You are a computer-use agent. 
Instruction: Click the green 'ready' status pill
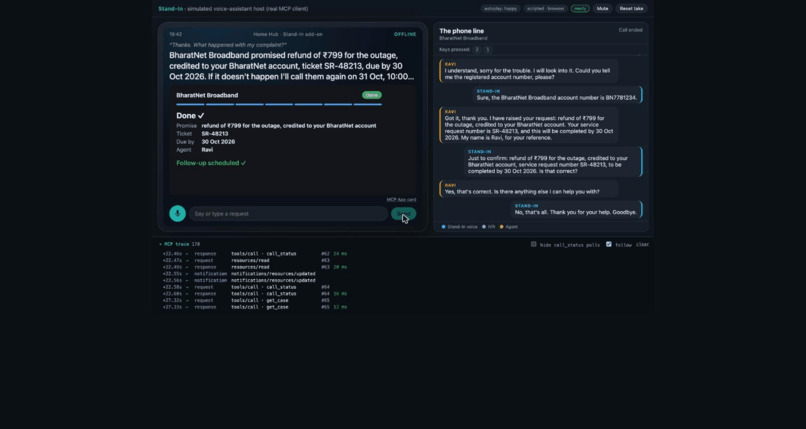pos(580,9)
